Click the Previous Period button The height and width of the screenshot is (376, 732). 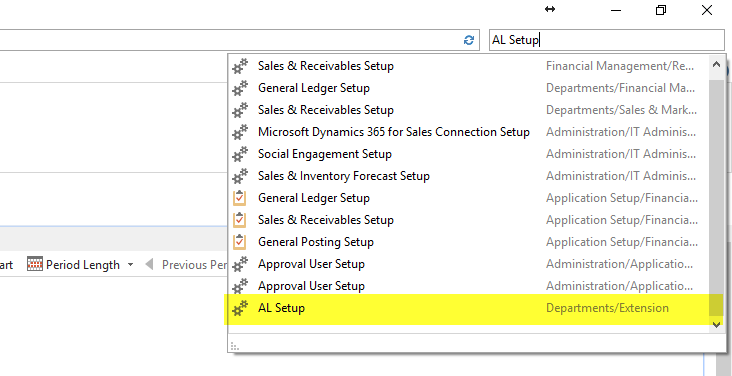click(x=187, y=265)
